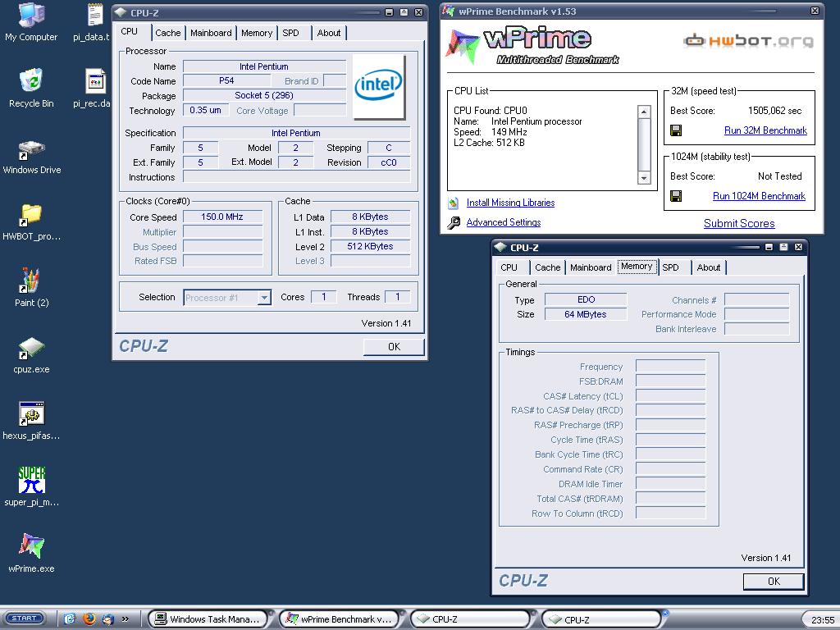Image resolution: width=840 pixels, height=630 pixels.
Task: Run the 32M Benchmark
Action: tap(765, 130)
